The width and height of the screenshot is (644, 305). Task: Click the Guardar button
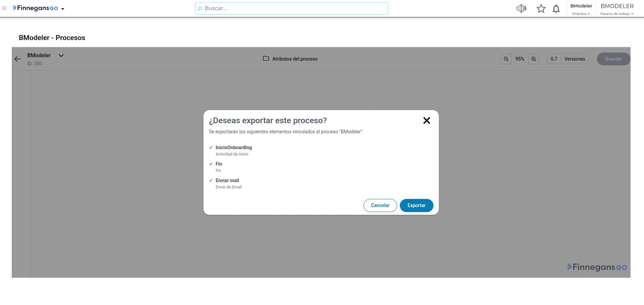click(613, 59)
